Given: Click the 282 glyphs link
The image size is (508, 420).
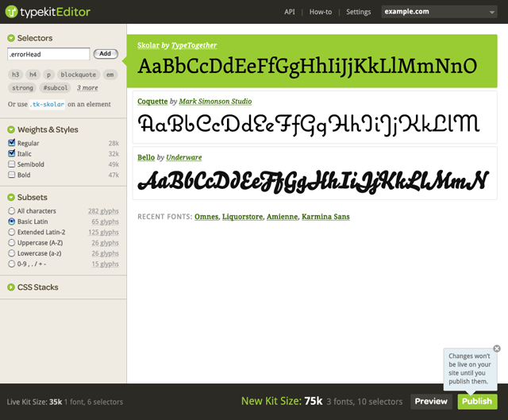Looking at the screenshot, I should tap(103, 211).
